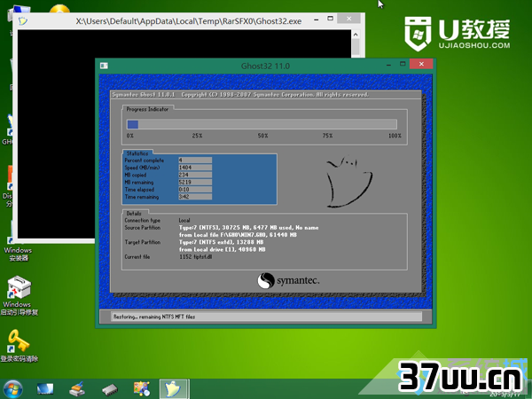Open the picture viewer taskbar icon
This screenshot has height=399, width=532.
click(142, 389)
